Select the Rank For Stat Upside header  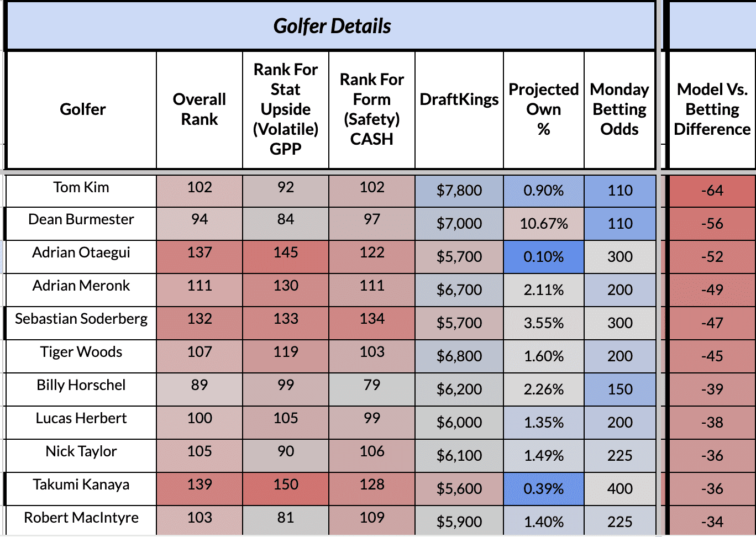(x=286, y=109)
